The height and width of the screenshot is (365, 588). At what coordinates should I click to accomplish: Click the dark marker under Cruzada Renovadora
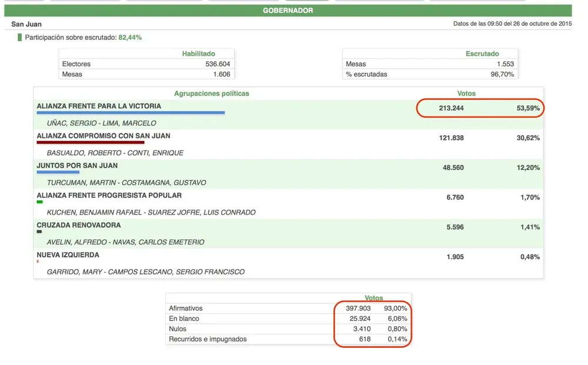39,232
